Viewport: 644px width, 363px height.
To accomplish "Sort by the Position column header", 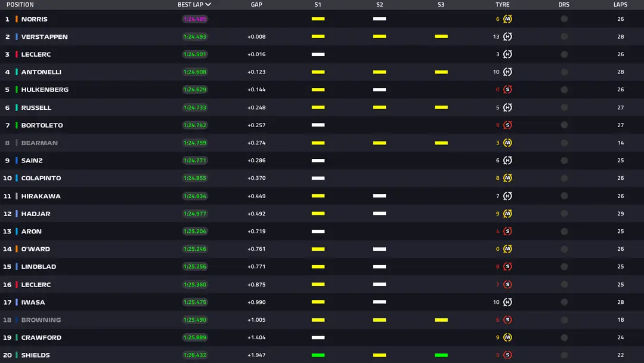I will click(20, 5).
